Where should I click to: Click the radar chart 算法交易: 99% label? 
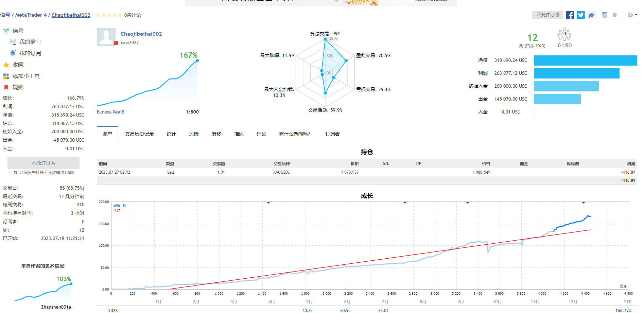click(x=325, y=34)
